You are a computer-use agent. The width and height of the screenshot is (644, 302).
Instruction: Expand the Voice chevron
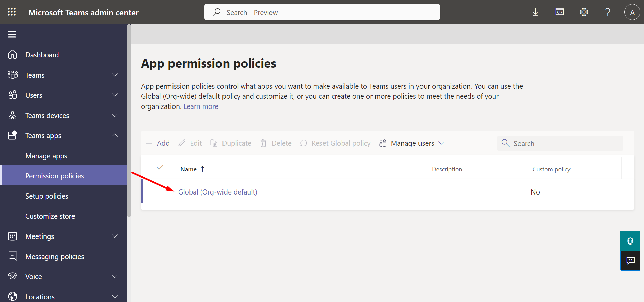115,276
